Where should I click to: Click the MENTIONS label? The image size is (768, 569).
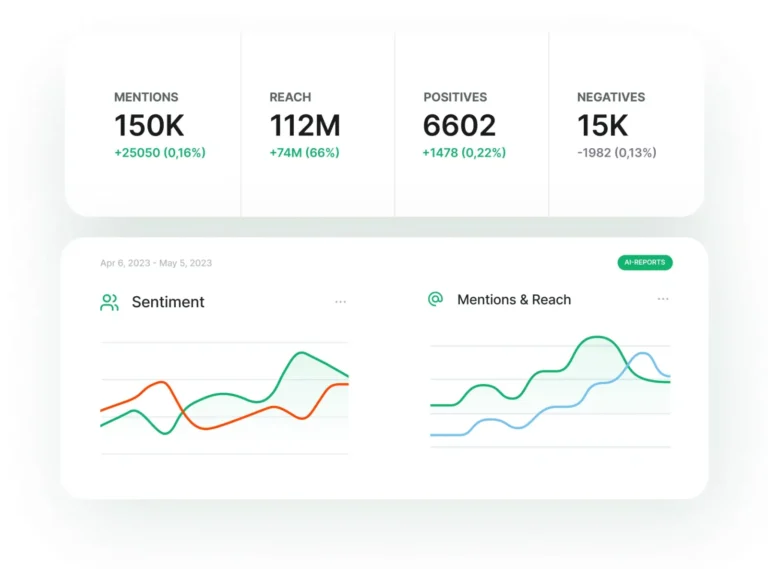click(x=146, y=97)
